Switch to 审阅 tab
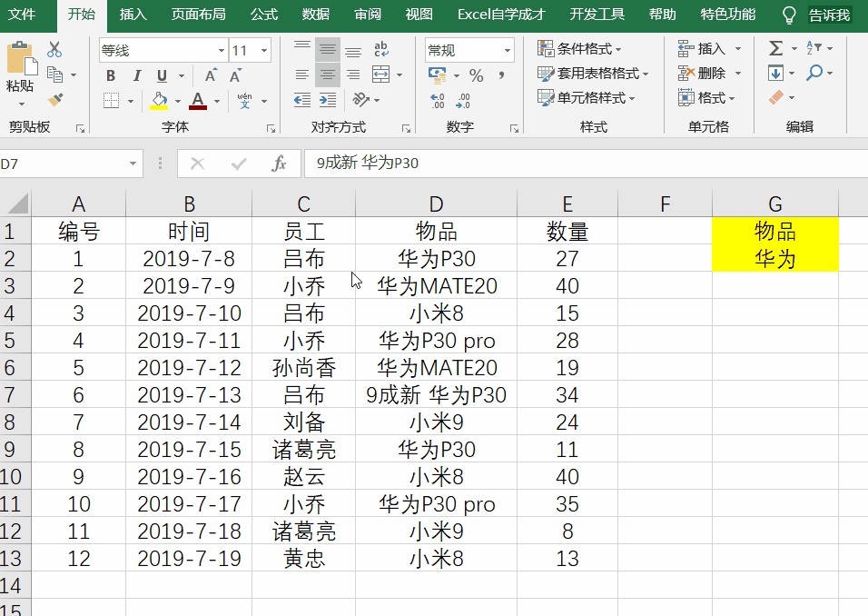 [x=368, y=15]
